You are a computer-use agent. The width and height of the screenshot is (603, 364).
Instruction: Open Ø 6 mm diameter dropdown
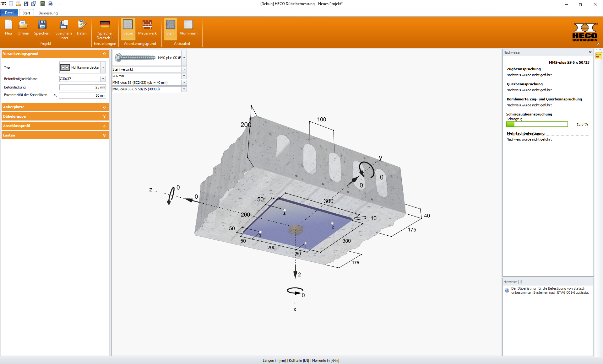click(x=184, y=76)
